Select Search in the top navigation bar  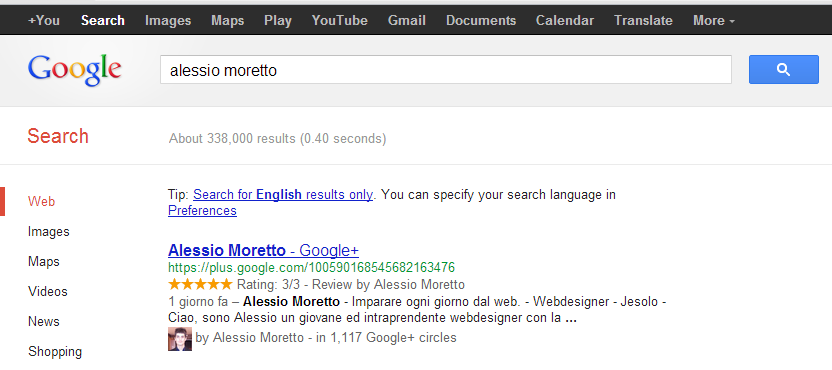point(103,21)
